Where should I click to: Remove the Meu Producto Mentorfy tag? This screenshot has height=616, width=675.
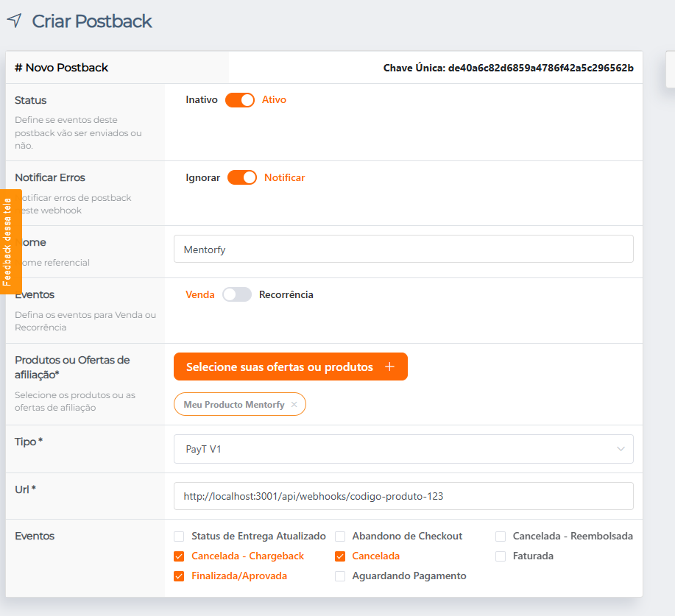(294, 404)
